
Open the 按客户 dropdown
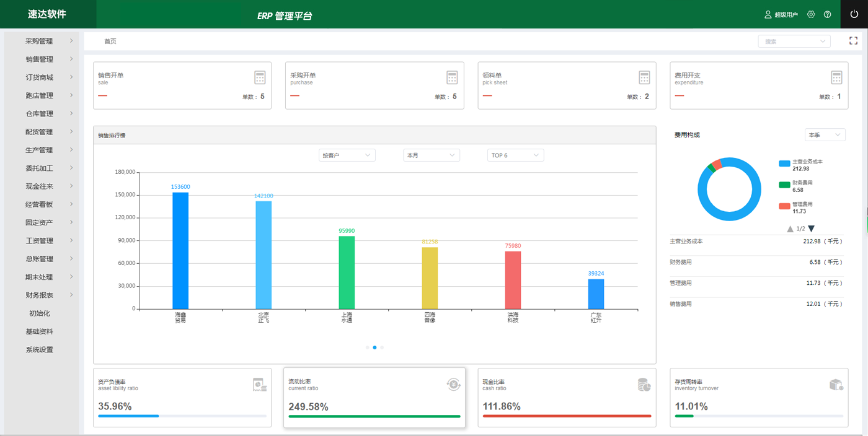coord(347,155)
